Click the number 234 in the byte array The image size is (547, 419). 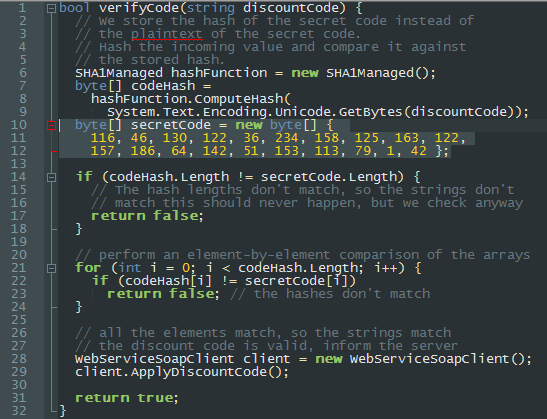(287, 138)
